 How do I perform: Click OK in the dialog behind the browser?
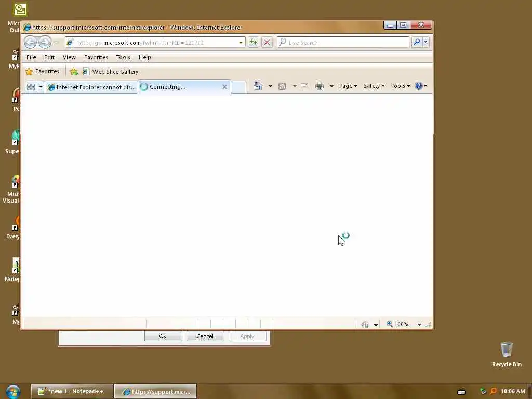pyautogui.click(x=163, y=336)
